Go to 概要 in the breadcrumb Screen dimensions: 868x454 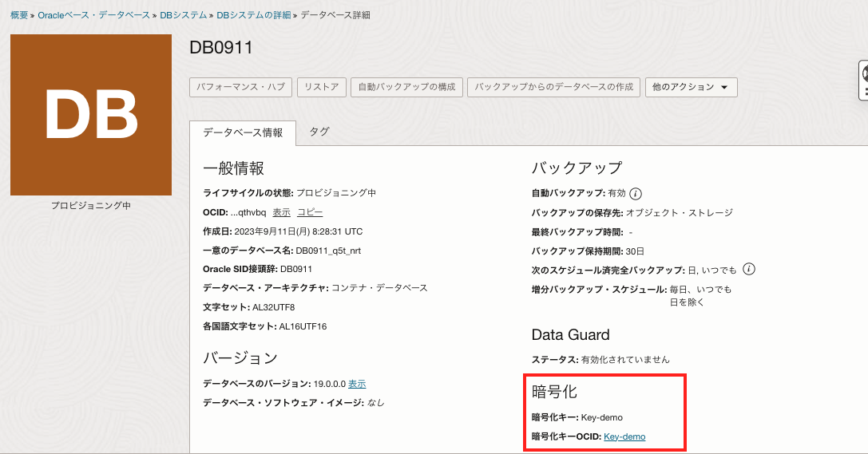click(x=19, y=15)
